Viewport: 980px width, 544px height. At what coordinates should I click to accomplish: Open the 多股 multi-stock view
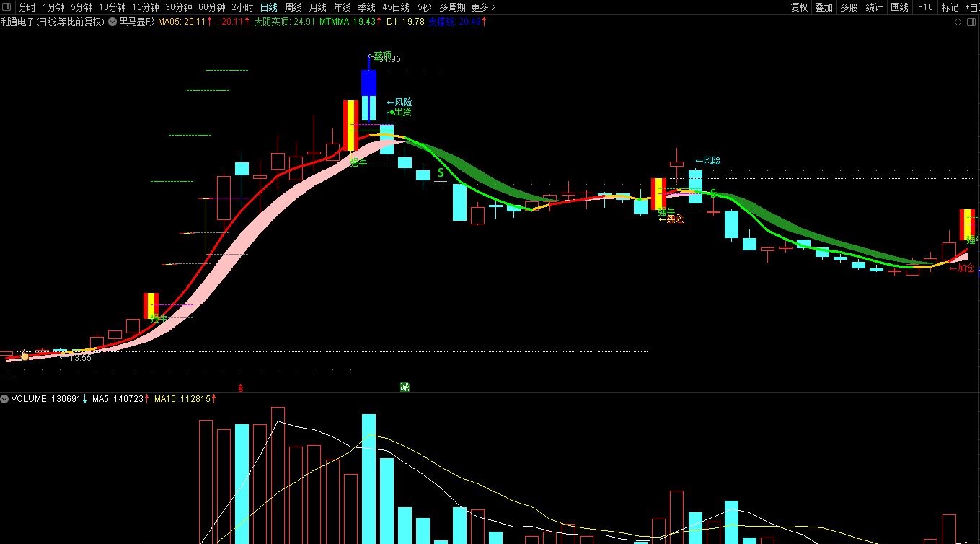[x=849, y=7]
